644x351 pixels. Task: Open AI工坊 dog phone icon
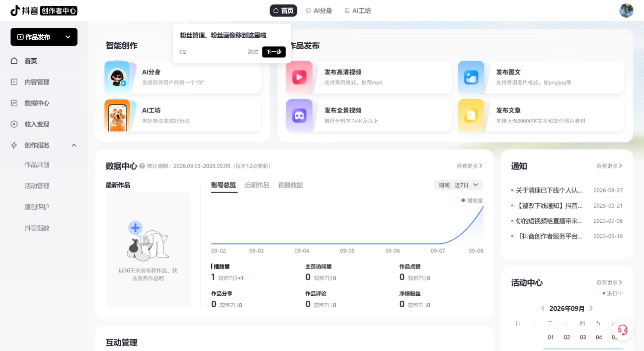(118, 115)
